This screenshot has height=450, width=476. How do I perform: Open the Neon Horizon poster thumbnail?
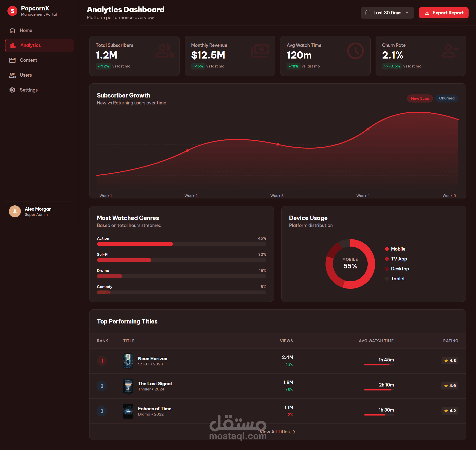point(128,361)
